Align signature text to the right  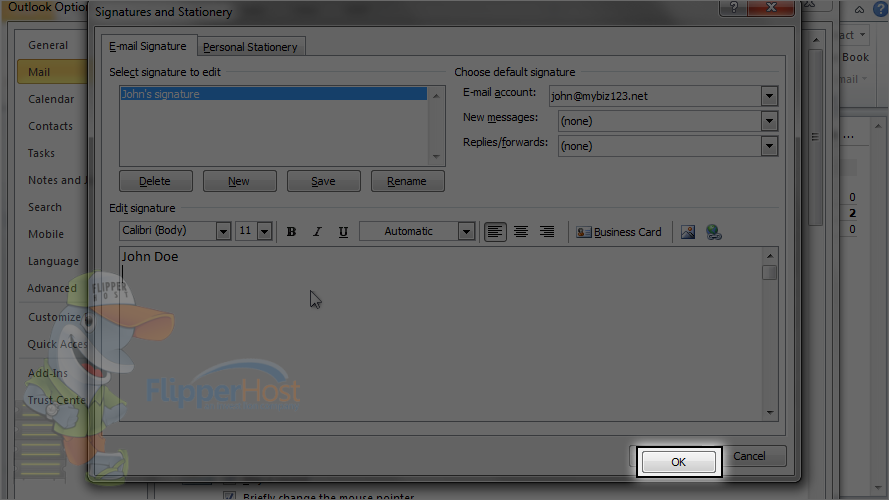(x=547, y=231)
